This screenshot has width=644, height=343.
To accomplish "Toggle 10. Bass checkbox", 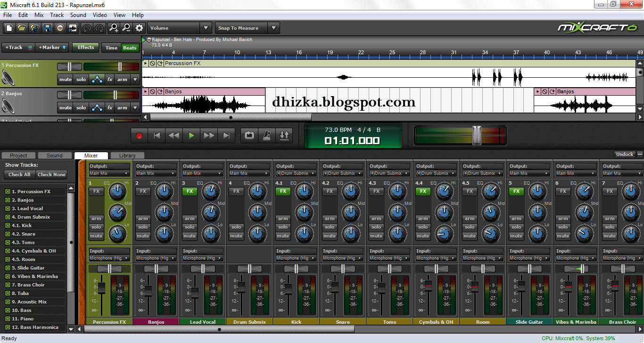I will [x=8, y=310].
